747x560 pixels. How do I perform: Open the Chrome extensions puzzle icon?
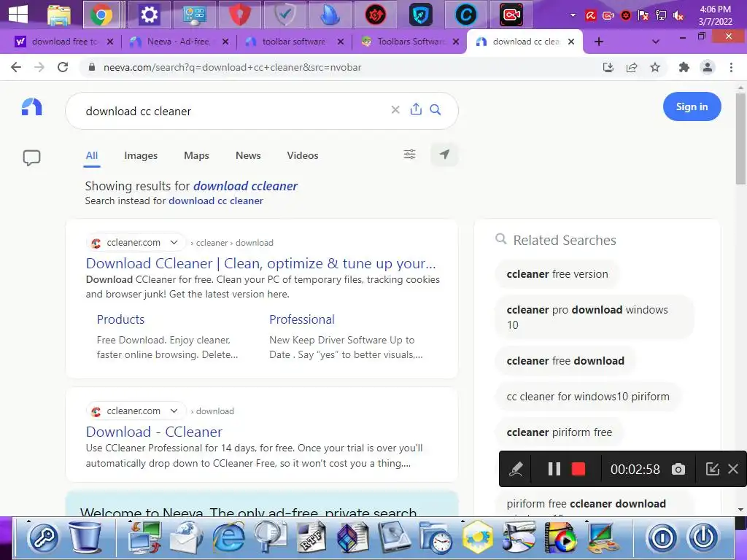[684, 67]
